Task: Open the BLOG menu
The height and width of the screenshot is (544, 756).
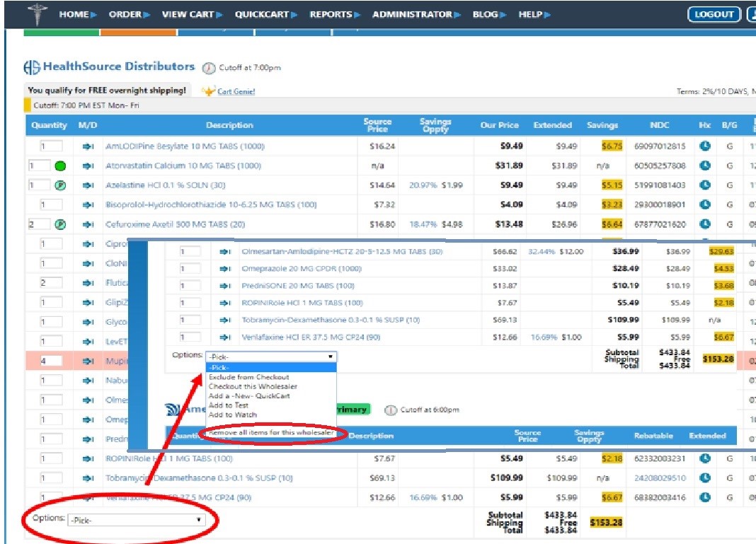Action: [x=489, y=14]
